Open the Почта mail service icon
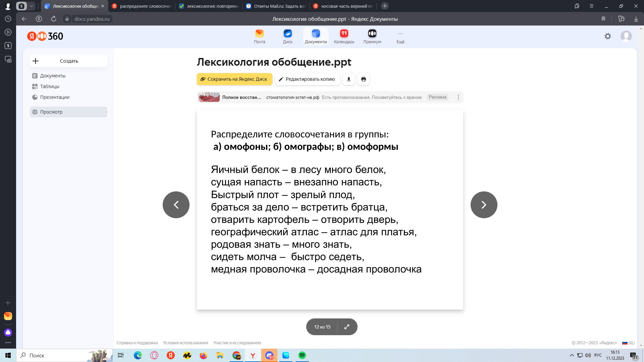 (x=259, y=36)
